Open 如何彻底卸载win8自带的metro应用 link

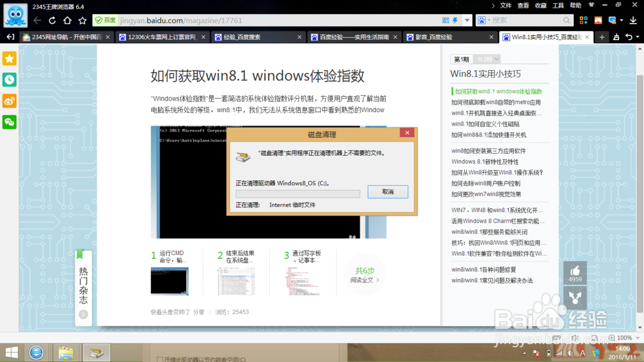[496, 102]
